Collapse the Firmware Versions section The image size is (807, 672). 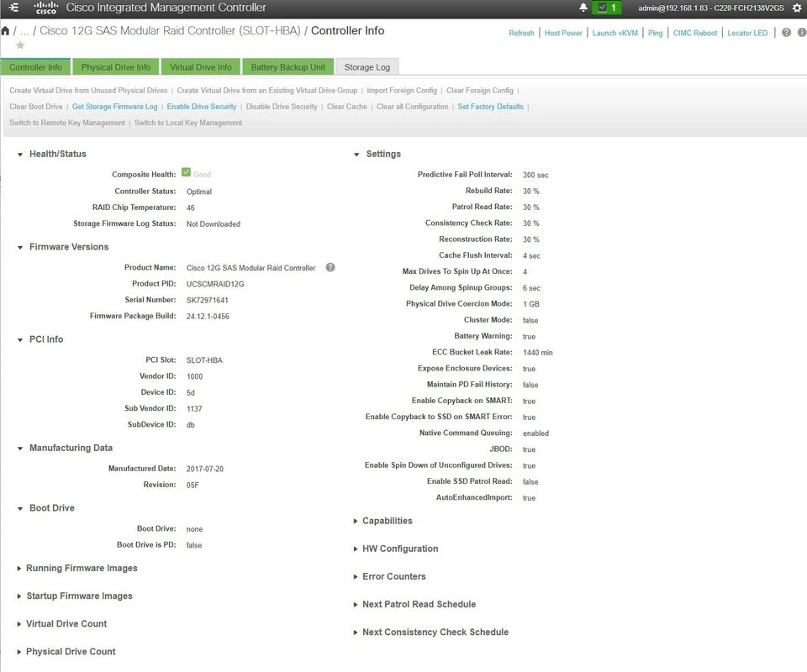(20, 247)
